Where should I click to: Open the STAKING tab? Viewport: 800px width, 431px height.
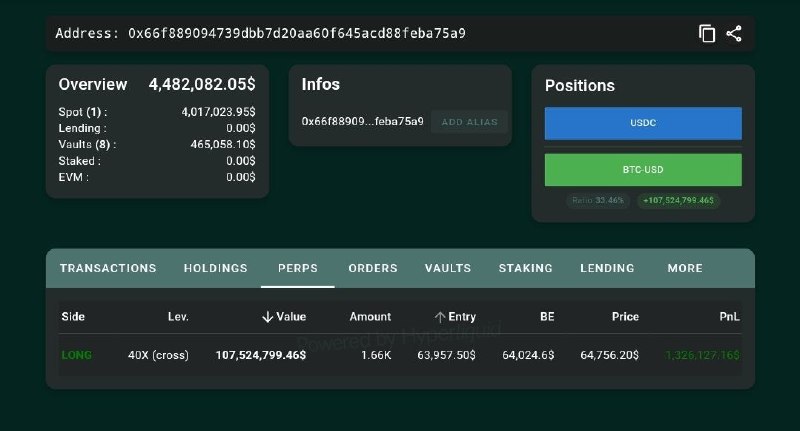[x=526, y=268]
